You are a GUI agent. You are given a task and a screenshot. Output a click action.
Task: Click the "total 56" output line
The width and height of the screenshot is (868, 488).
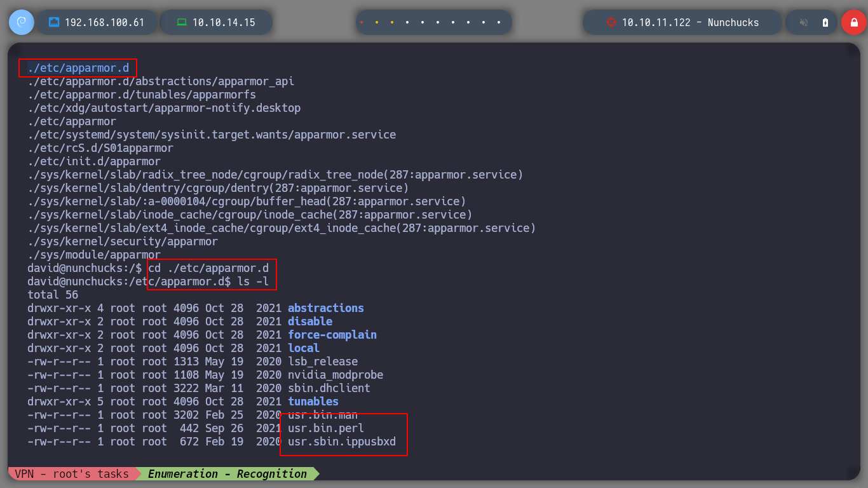click(x=53, y=295)
